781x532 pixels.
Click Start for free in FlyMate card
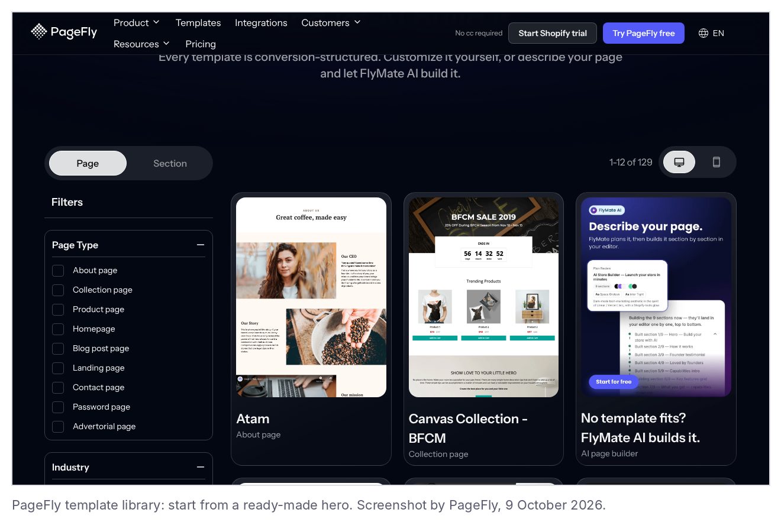614,382
